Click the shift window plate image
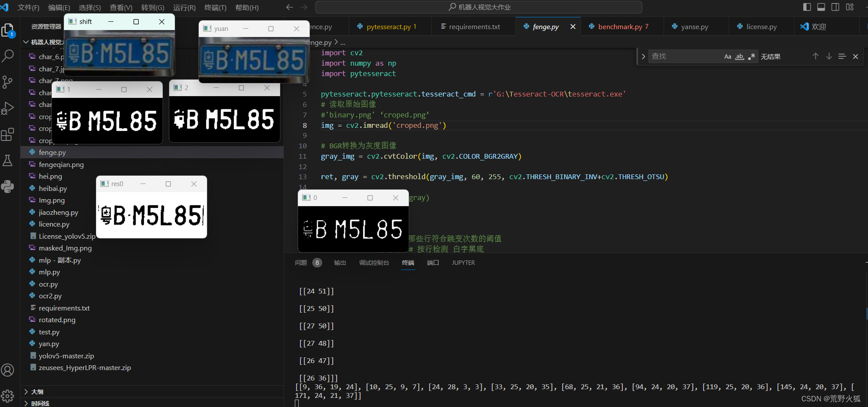The width and height of the screenshot is (868, 407). point(120,53)
